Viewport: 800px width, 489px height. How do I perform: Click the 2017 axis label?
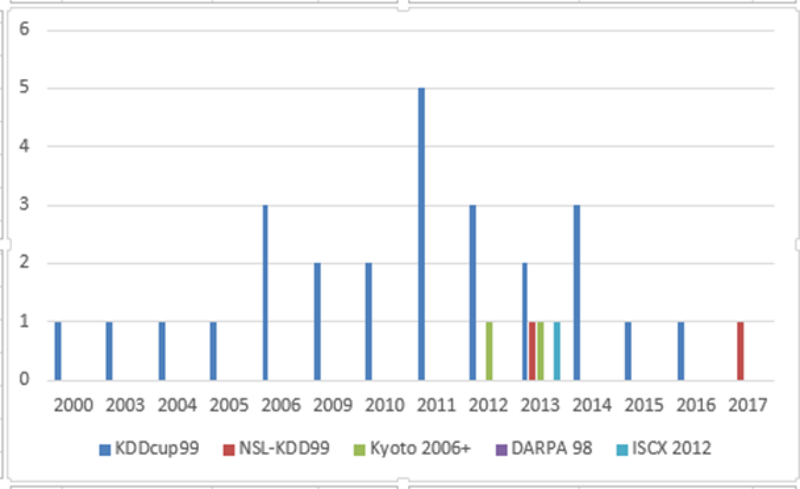point(747,405)
